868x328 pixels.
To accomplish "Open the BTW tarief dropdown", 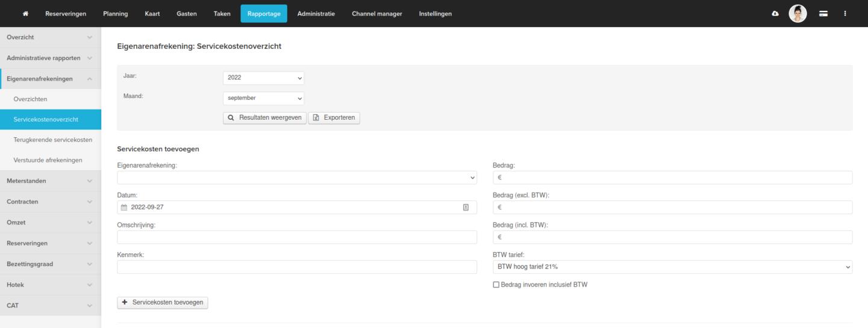I will click(x=672, y=267).
